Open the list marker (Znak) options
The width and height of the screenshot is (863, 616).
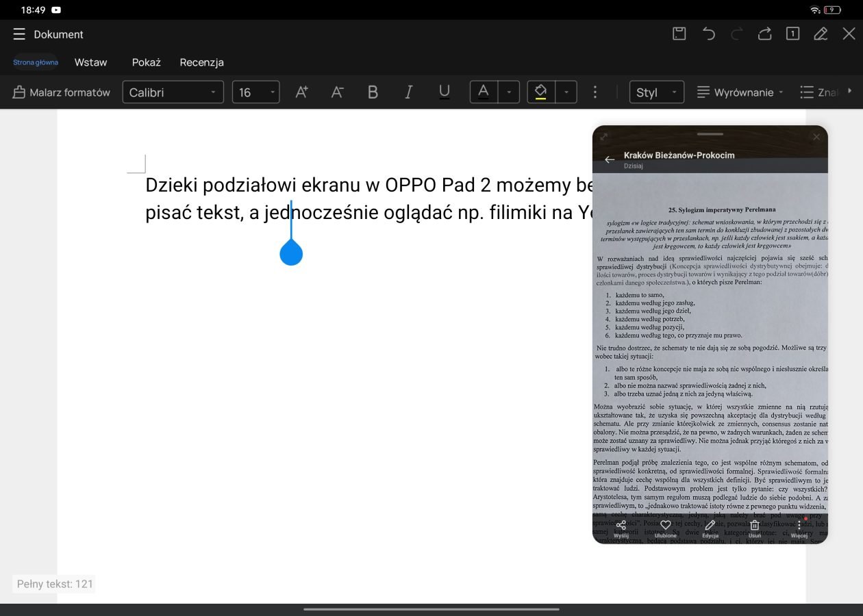(x=819, y=92)
